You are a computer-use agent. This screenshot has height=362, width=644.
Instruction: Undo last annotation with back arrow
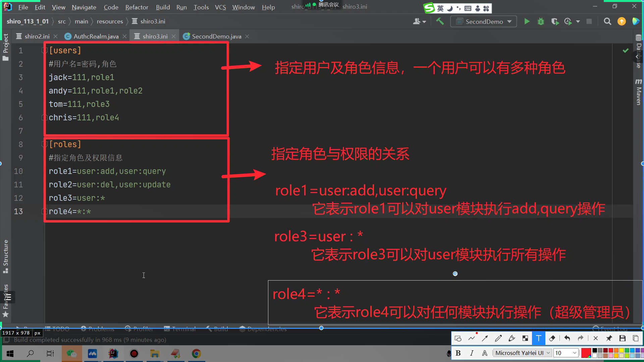click(x=567, y=338)
